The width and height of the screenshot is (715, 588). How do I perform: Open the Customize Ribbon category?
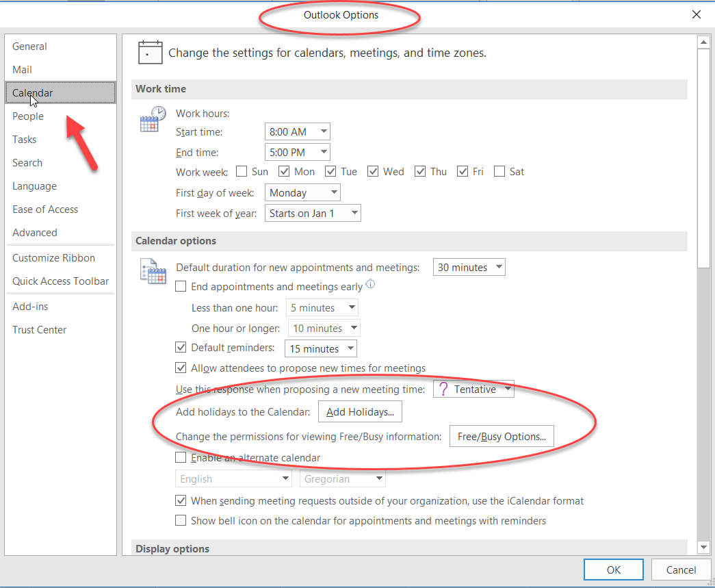coord(60,258)
